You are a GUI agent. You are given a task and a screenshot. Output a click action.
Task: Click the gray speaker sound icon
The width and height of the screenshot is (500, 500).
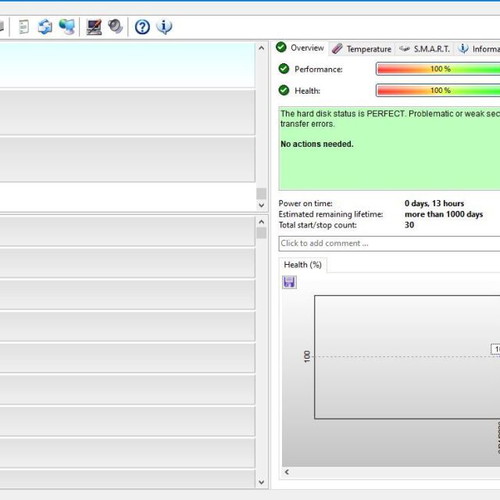116,27
